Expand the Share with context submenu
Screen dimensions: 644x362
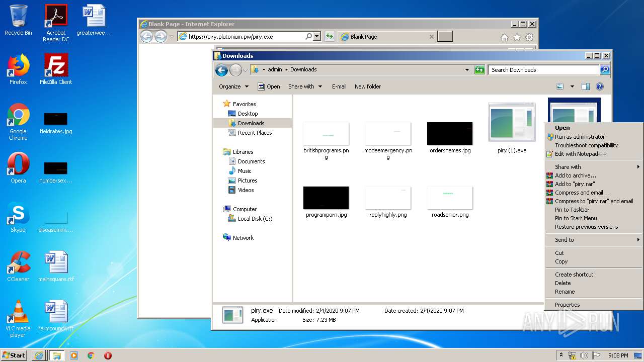click(x=594, y=167)
